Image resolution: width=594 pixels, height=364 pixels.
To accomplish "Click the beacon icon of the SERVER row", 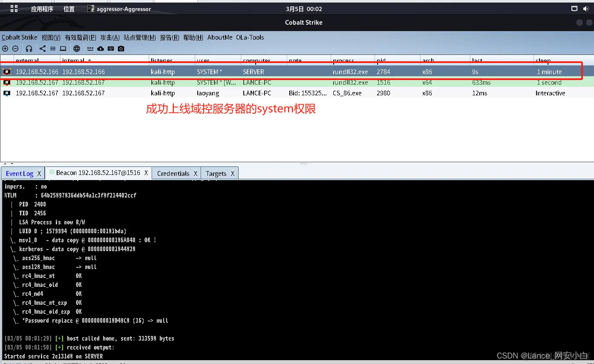I will tap(7, 72).
